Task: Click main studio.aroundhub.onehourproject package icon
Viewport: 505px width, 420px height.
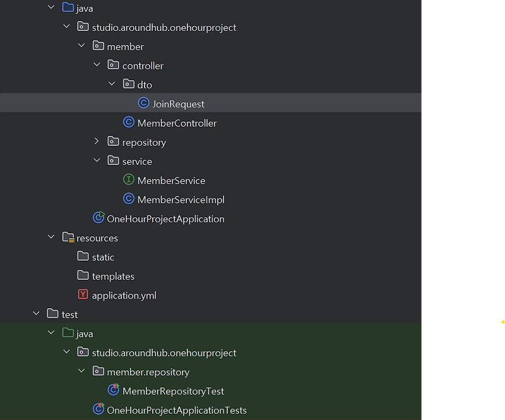Action: (x=83, y=26)
